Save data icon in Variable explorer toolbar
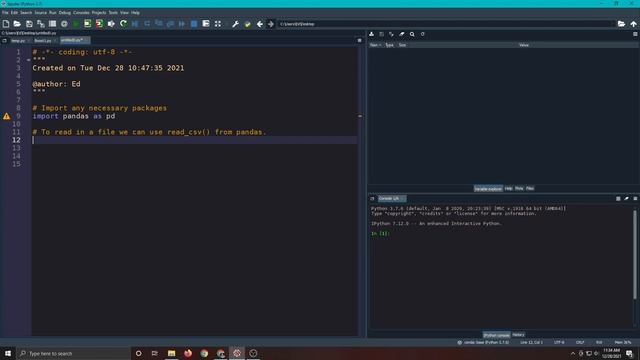 click(382, 34)
